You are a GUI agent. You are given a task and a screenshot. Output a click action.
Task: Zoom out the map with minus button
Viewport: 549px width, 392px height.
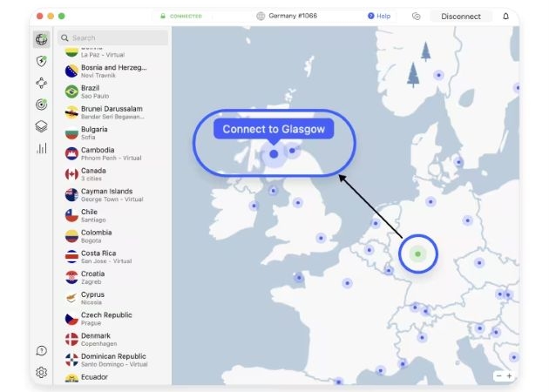499,376
